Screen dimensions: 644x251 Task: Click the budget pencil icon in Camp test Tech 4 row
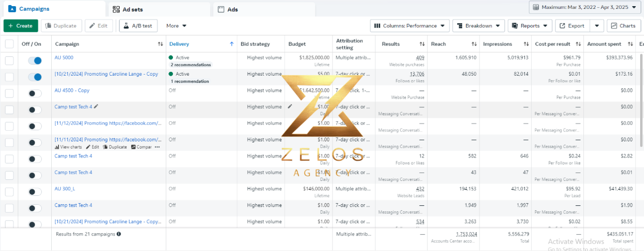coord(290,106)
